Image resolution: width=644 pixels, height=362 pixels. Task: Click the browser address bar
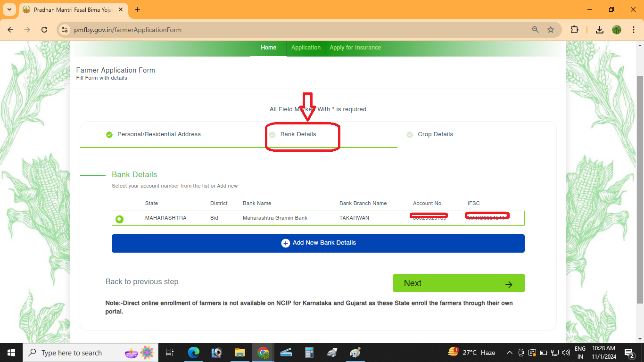[x=189, y=29]
